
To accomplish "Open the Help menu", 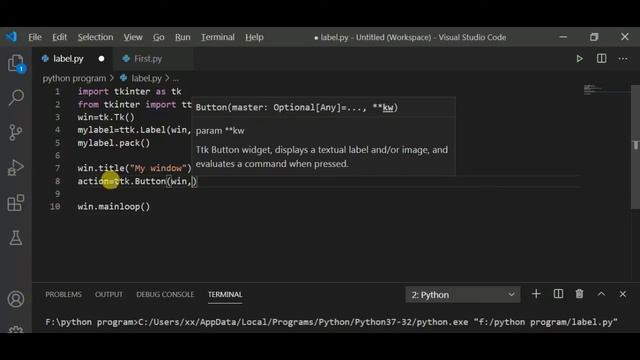I will [254, 37].
